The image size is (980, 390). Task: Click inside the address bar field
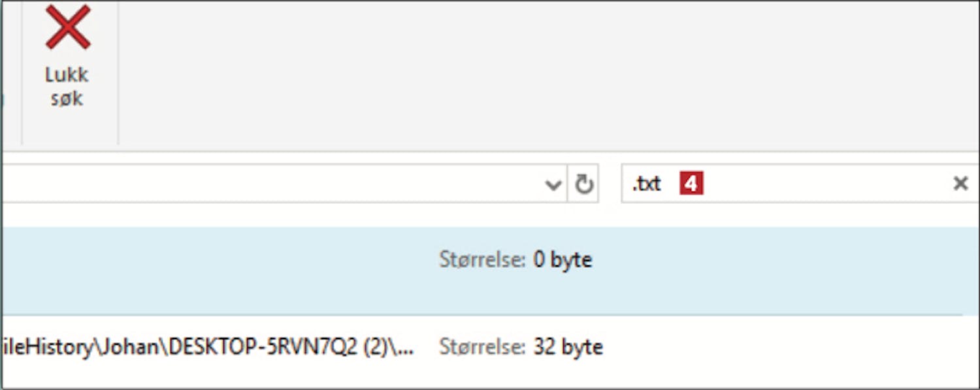pos(274,185)
